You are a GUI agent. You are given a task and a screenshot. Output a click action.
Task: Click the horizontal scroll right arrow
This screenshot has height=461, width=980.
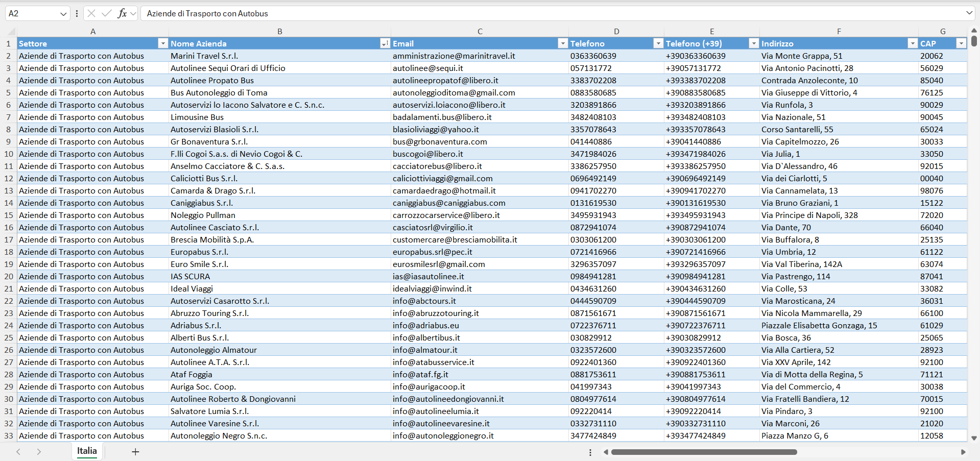pos(963,452)
